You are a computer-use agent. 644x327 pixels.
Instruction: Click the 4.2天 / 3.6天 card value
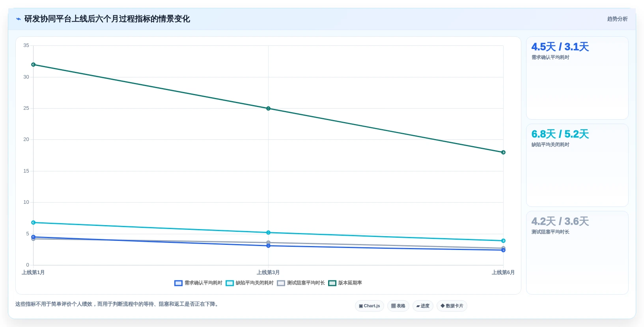click(560, 222)
